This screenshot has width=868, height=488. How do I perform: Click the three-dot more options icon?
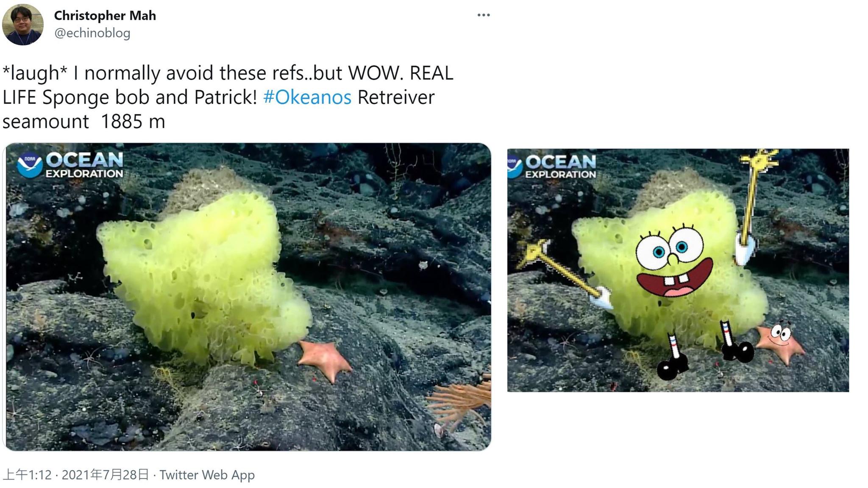(x=484, y=15)
